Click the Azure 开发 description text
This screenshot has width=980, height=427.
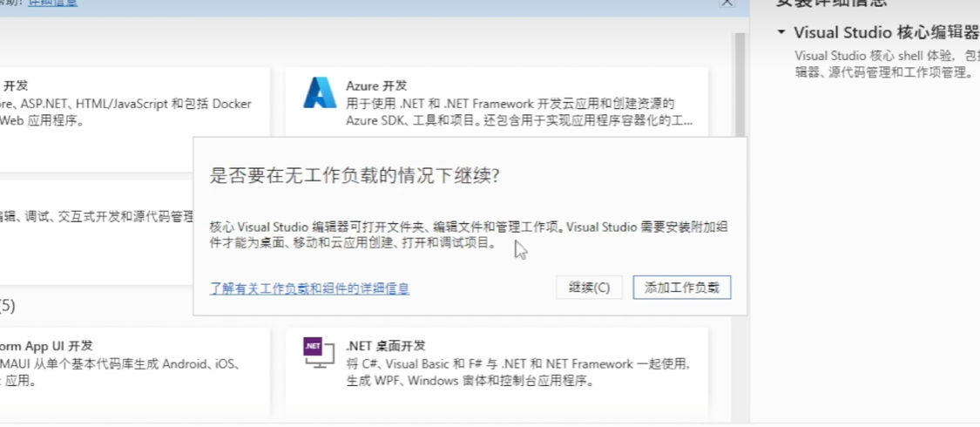point(519,112)
